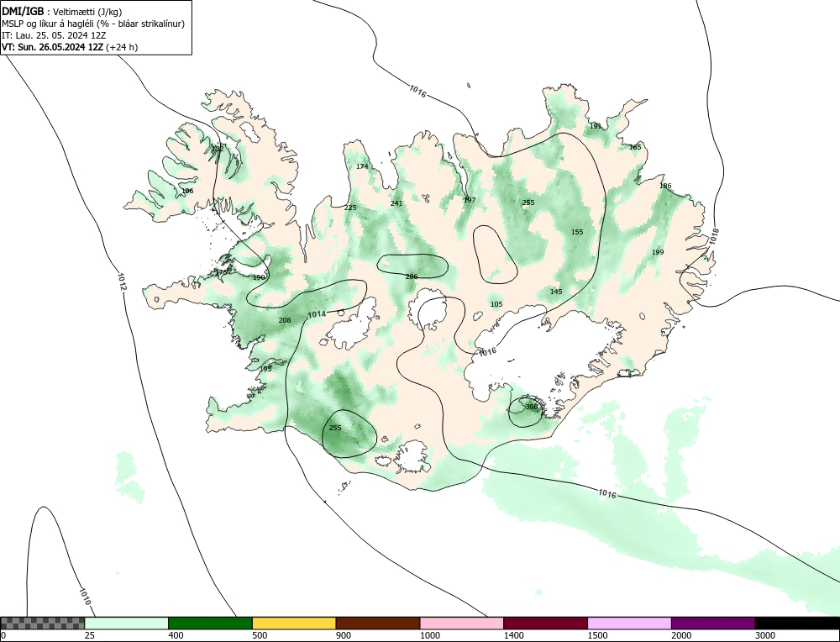Click the 308 value on the map
The height and width of the screenshot is (642, 840).
tap(532, 407)
